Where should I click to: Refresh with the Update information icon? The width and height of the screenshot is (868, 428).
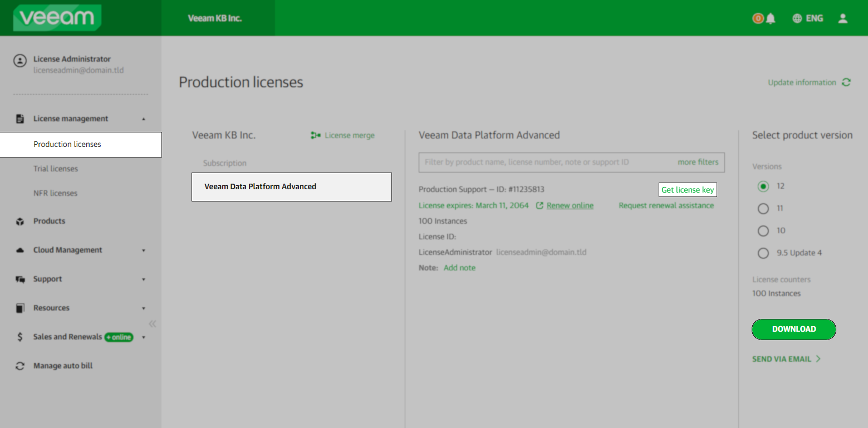point(847,82)
